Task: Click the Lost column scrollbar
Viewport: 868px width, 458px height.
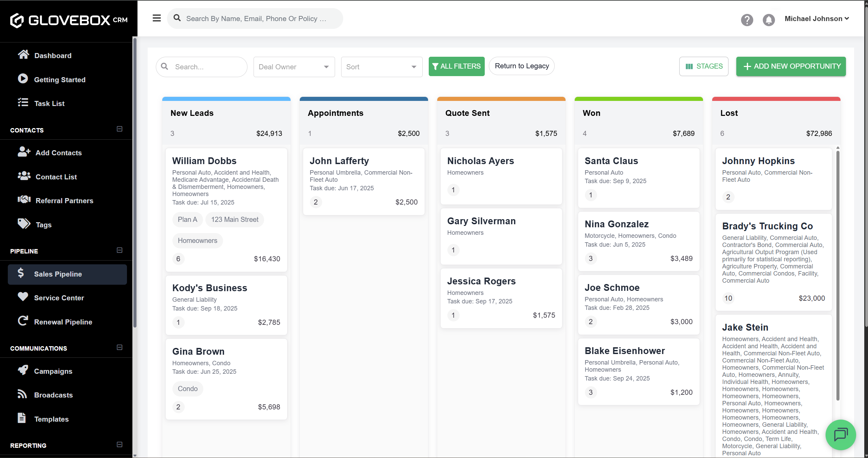Action: [837, 275]
